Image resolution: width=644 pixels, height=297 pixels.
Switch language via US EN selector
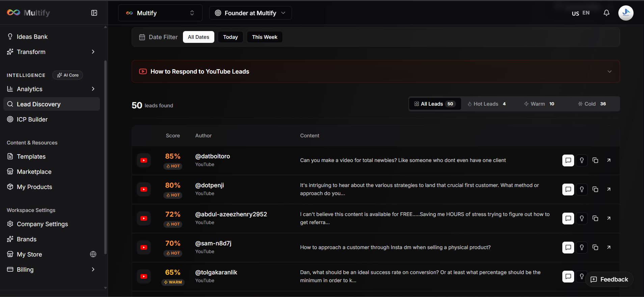581,13
